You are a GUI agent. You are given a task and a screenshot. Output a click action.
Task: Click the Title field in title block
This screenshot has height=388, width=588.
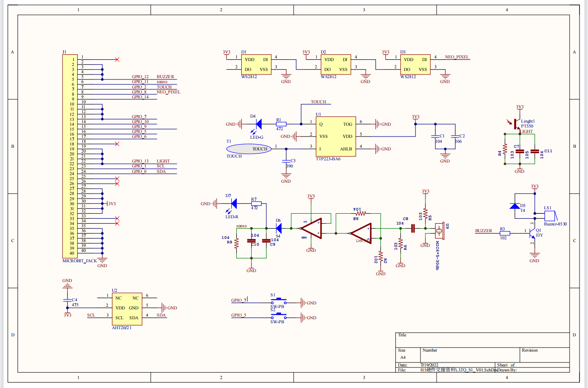(482, 339)
